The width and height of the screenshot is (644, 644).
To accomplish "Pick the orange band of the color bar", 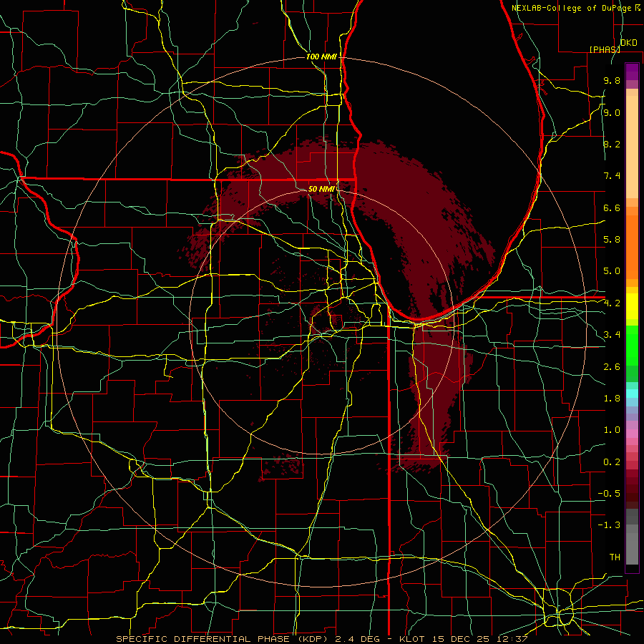I will coord(632,246).
